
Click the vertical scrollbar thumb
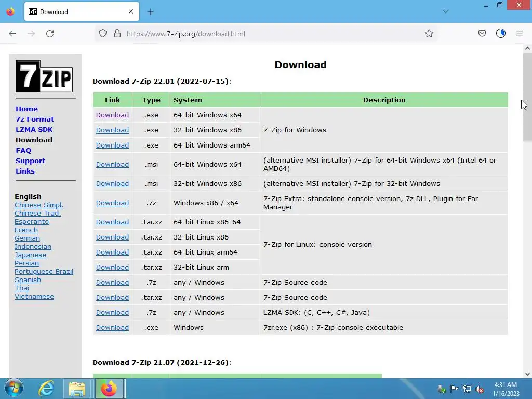(527, 97)
